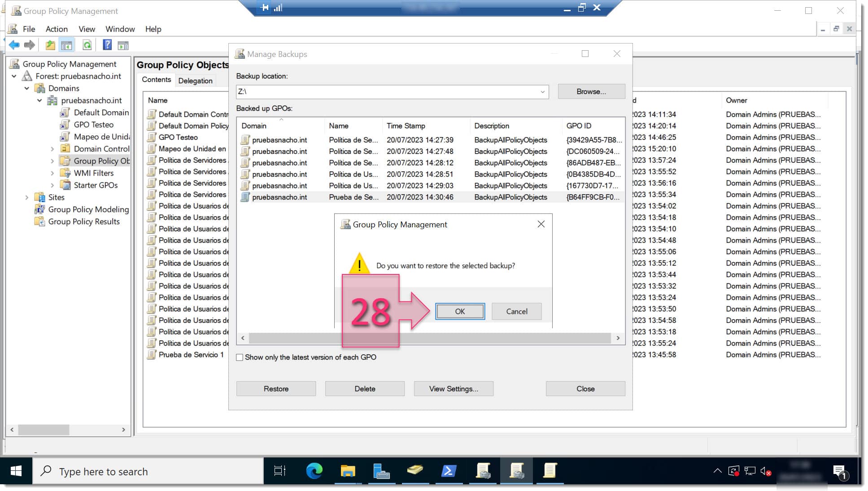Expand the Sites tree item
The width and height of the screenshot is (868, 491).
(x=25, y=197)
